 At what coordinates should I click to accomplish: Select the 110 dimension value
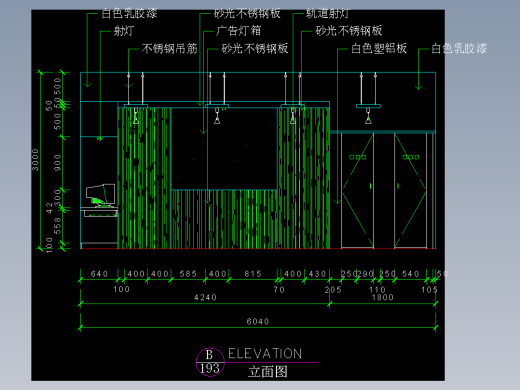[377, 290]
